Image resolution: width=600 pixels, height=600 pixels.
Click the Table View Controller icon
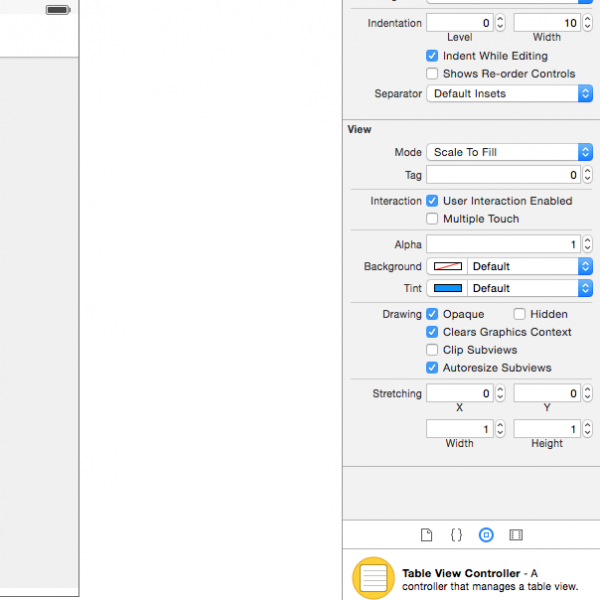click(x=373, y=578)
